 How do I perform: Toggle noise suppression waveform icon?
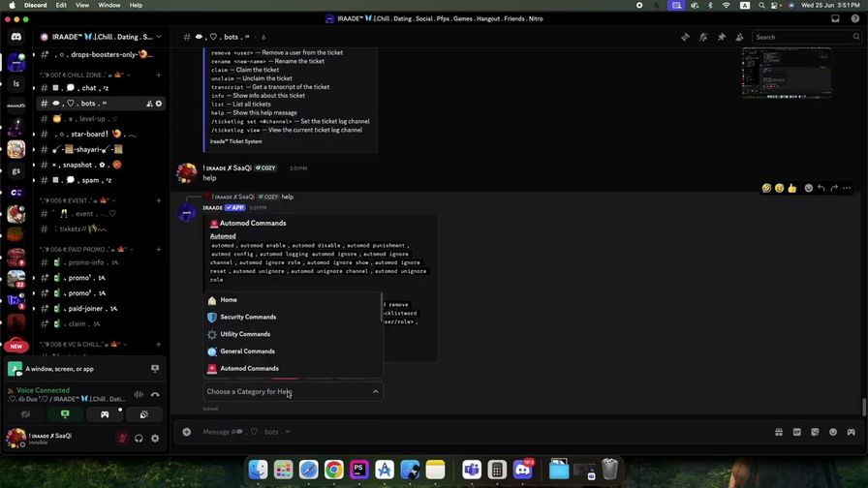[x=139, y=394]
